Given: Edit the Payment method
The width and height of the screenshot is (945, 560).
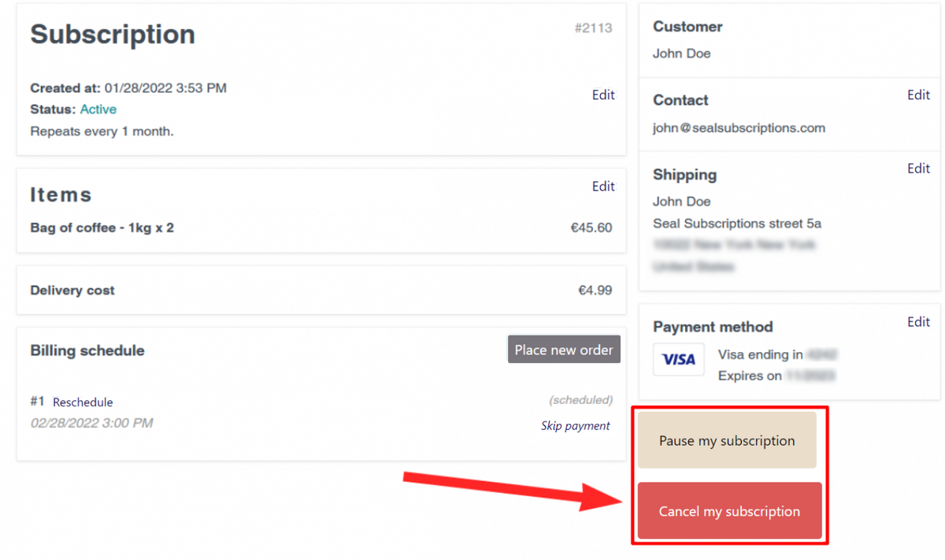Looking at the screenshot, I should [918, 322].
